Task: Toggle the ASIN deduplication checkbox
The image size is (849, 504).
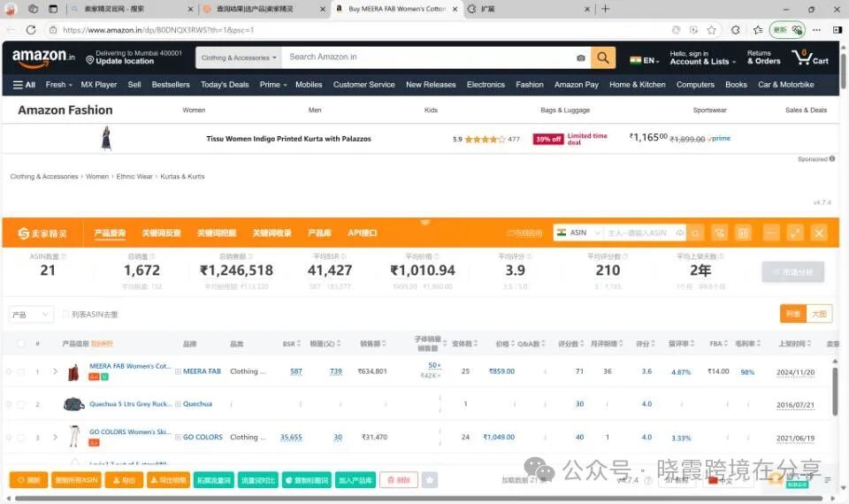Action: 65,314
